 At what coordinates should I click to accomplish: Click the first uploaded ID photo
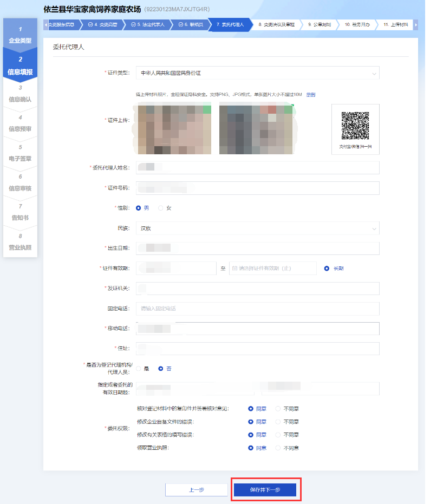174,129
